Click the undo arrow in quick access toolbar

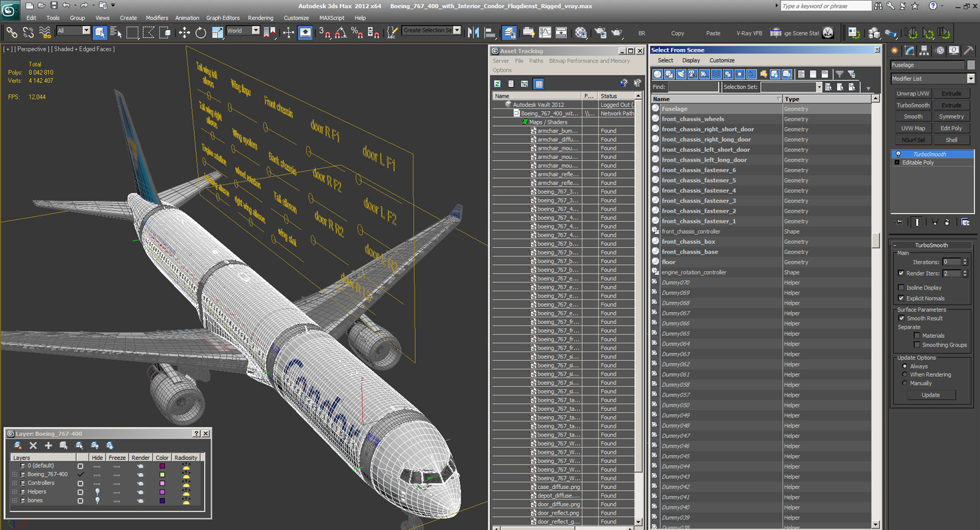66,5
